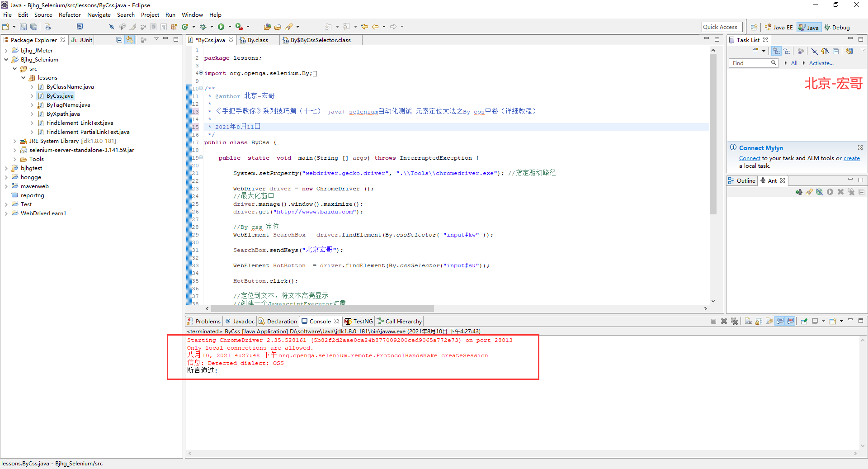868x469 pixels.
Task: Click Clear Console icon
Action: click(x=748, y=322)
